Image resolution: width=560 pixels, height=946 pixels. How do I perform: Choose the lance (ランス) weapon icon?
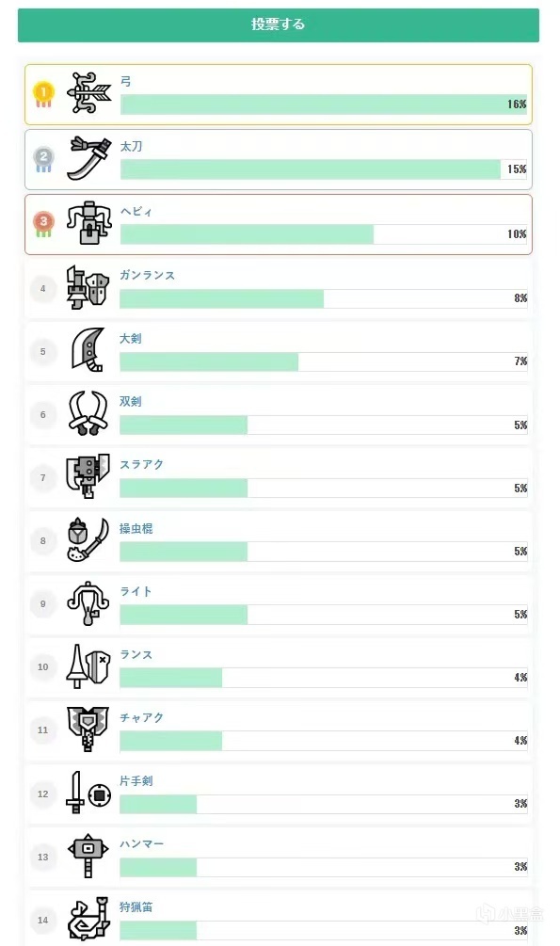pyautogui.click(x=88, y=666)
